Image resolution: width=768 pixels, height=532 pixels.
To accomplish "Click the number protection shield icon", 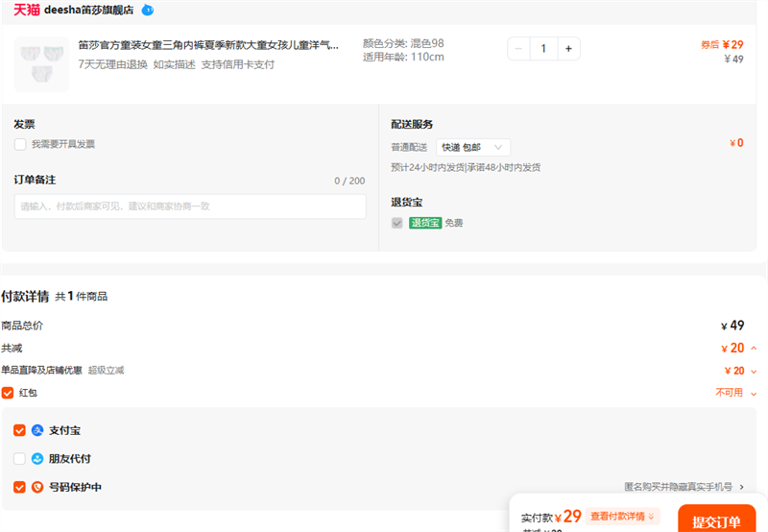I will pos(37,487).
